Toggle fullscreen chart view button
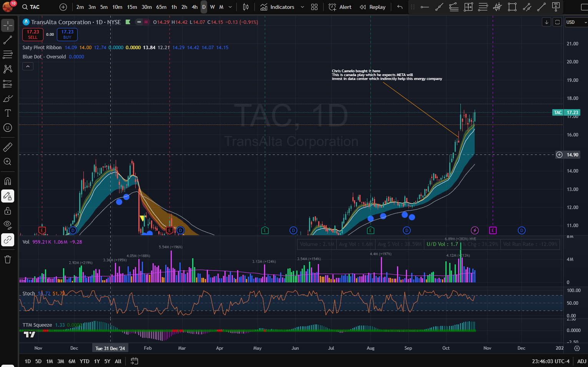Image resolution: width=588 pixels, height=367 pixels. coord(557,22)
